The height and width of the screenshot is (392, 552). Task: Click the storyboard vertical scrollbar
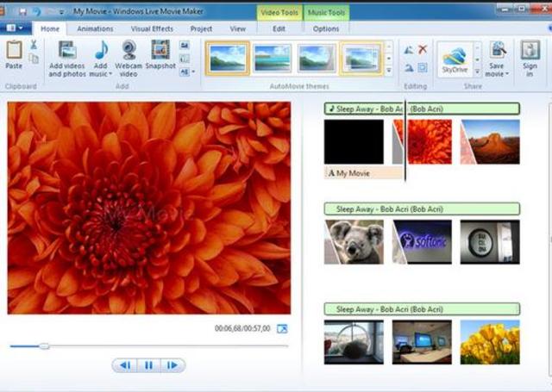550,239
